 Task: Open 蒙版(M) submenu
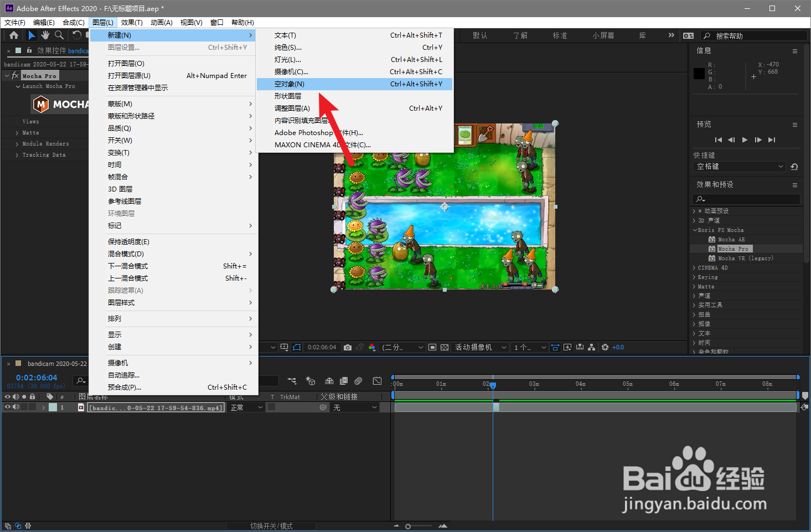click(174, 104)
